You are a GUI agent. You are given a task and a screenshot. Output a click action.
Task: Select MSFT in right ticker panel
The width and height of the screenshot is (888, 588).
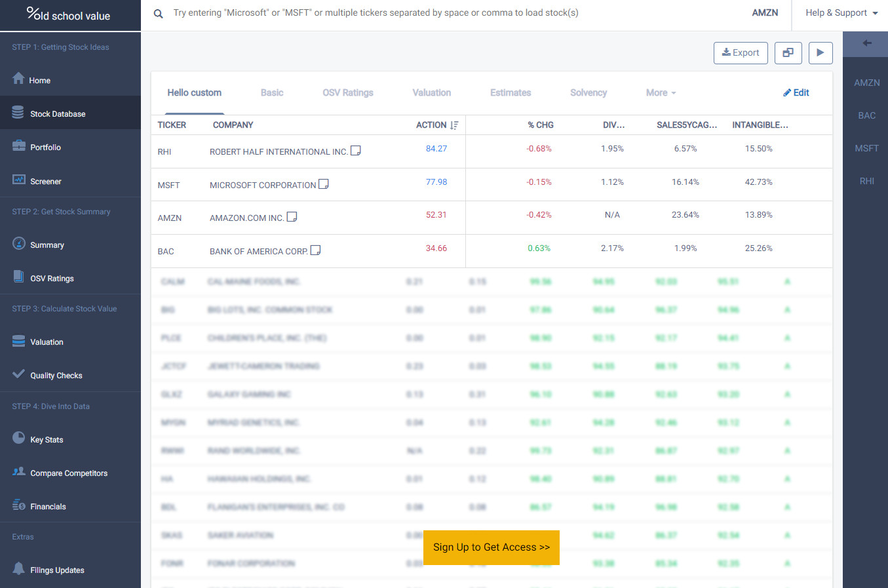[x=866, y=149]
